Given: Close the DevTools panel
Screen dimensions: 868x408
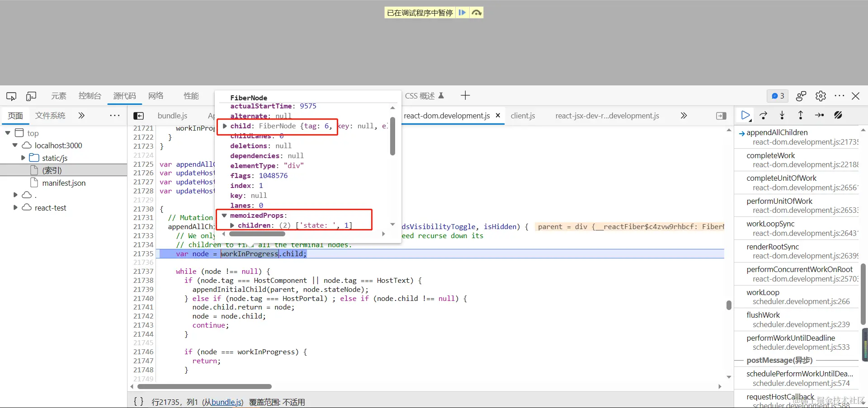Looking at the screenshot, I should [855, 96].
